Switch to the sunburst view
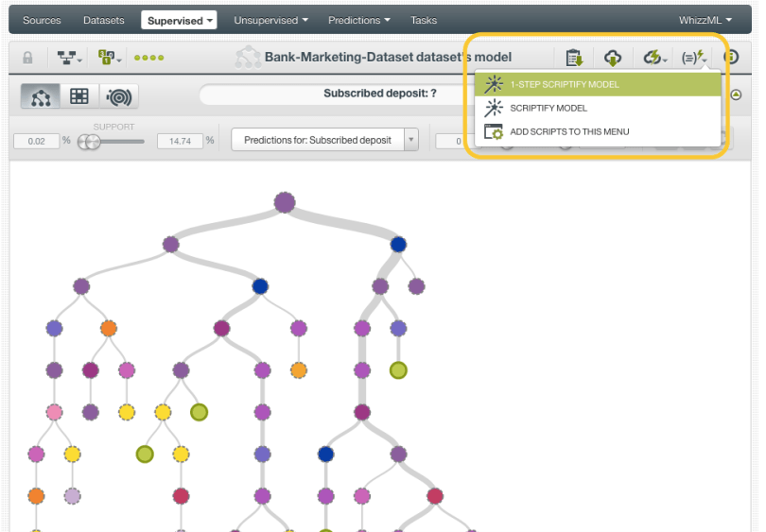Screen dimensions: 766x532 pos(119,95)
